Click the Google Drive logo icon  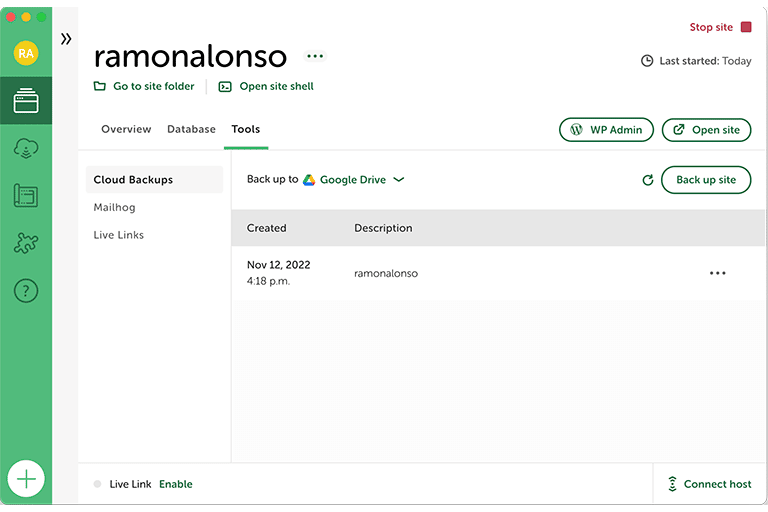point(309,180)
